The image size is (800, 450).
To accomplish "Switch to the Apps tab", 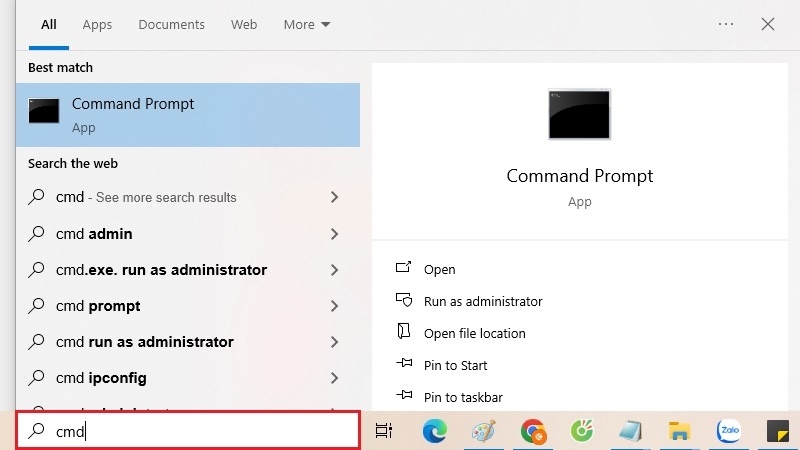I will (x=97, y=24).
